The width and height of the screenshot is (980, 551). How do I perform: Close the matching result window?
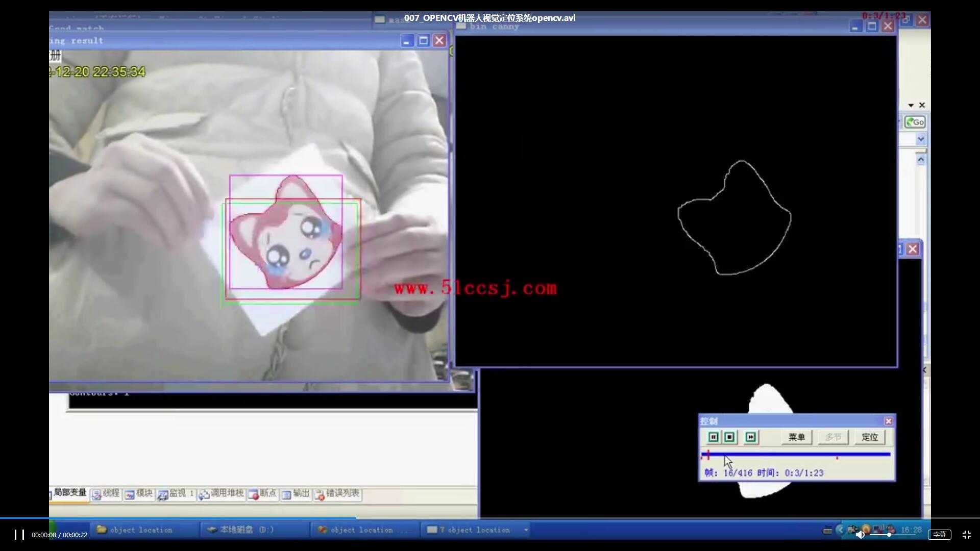(439, 41)
